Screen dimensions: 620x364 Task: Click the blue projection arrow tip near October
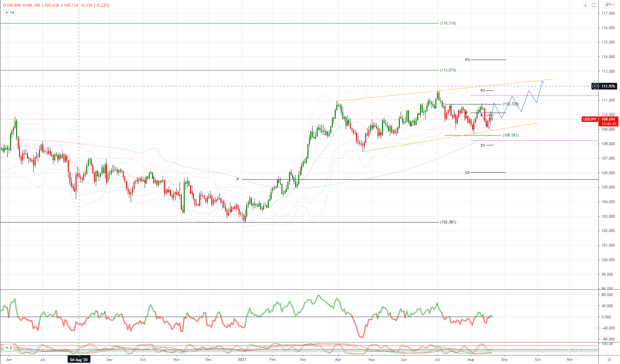543,82
